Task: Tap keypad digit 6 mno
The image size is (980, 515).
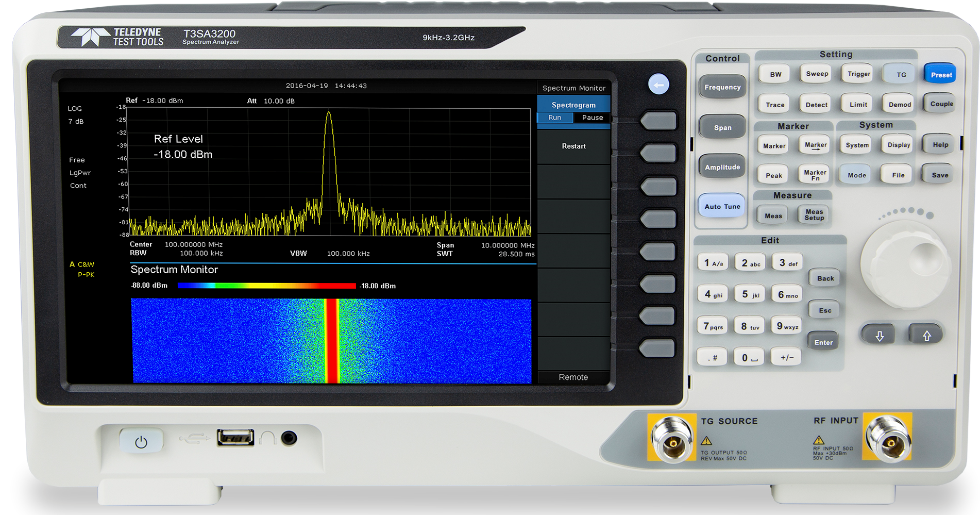Action: (787, 294)
